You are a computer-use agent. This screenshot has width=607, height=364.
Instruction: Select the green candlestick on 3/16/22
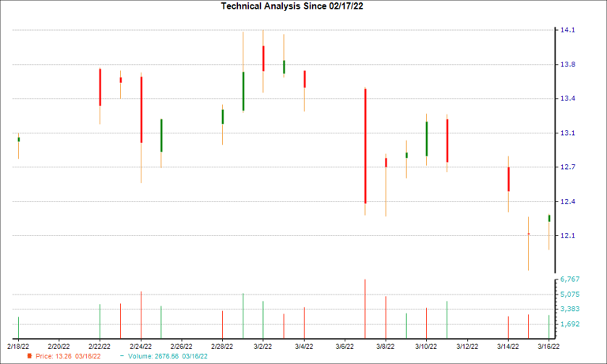pyautogui.click(x=549, y=219)
